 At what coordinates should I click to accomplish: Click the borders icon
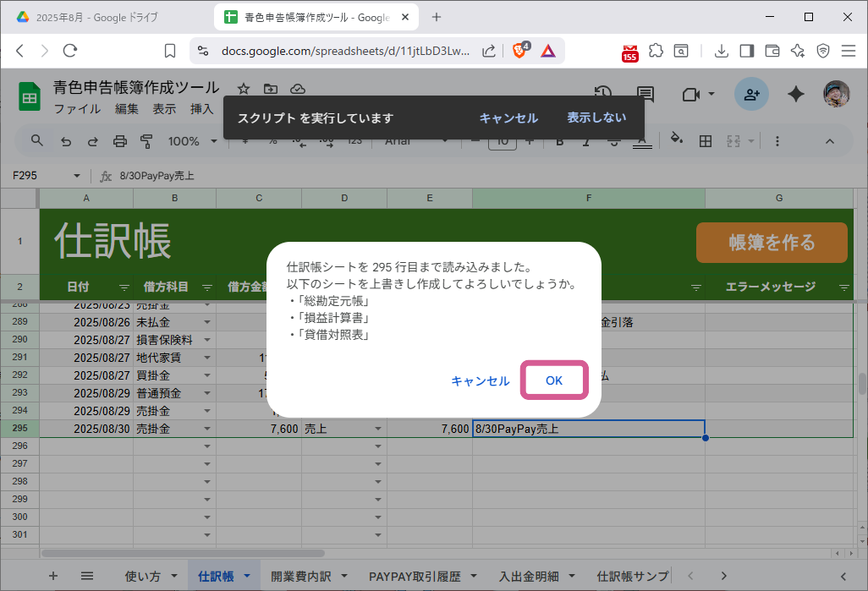[706, 141]
